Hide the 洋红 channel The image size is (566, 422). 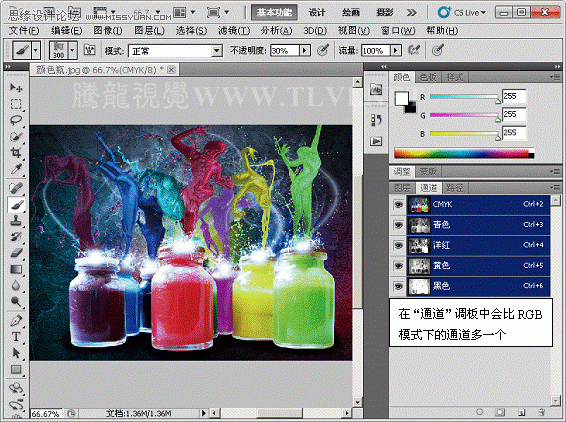pos(399,245)
